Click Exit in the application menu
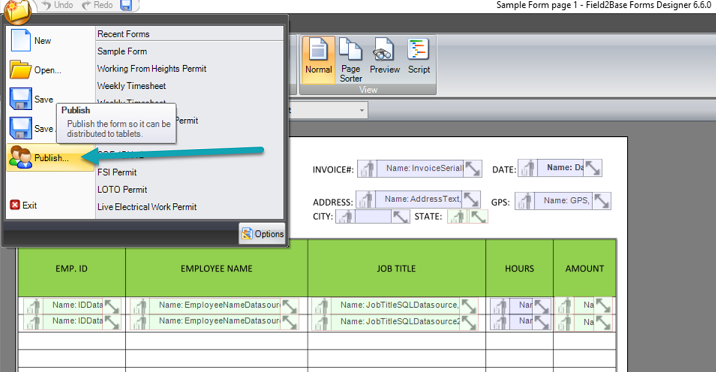Screen dimensions: 716x372 tap(24, 205)
